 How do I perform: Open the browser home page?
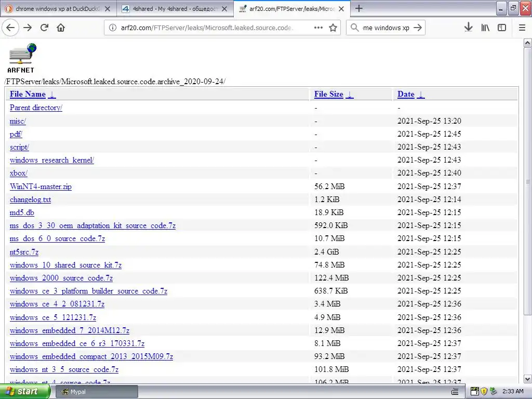61,28
